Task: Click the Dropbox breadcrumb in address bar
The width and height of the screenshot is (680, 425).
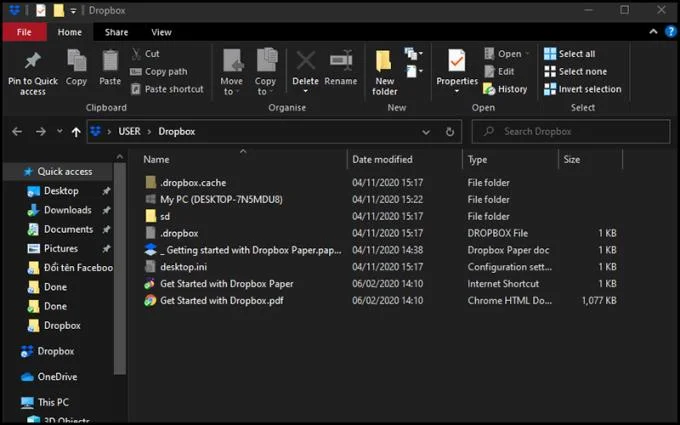Action: (177, 131)
